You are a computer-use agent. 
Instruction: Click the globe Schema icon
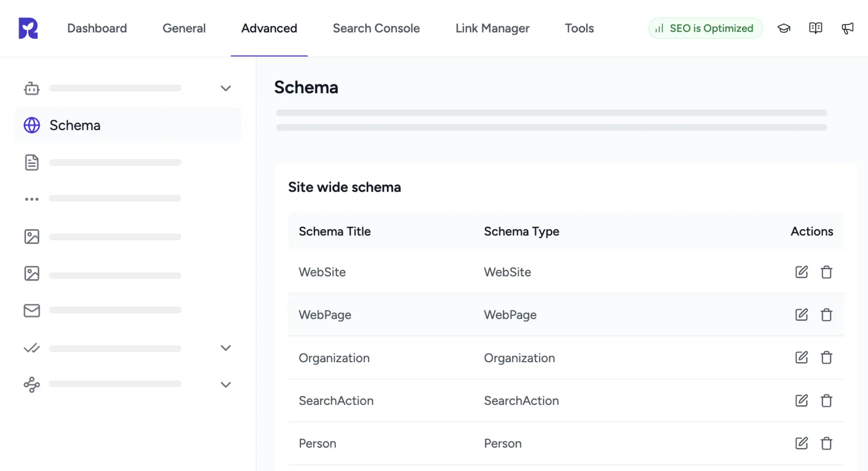point(32,125)
